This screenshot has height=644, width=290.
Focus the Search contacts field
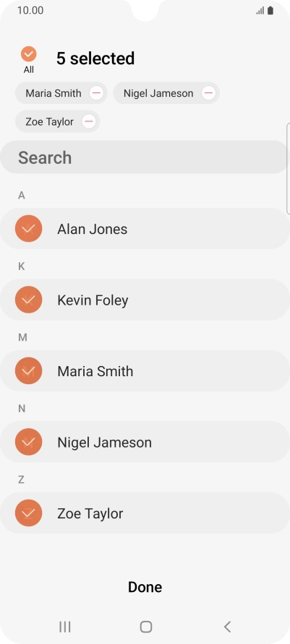tap(144, 157)
